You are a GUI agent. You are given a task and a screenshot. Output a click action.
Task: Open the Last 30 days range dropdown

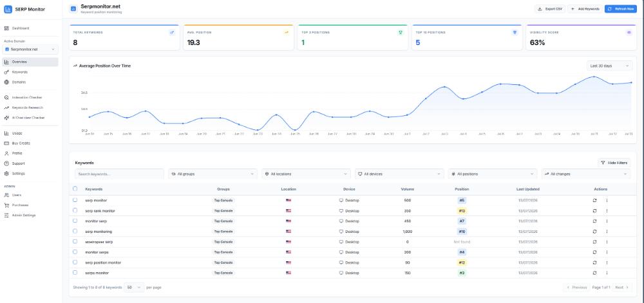pyautogui.click(x=609, y=66)
